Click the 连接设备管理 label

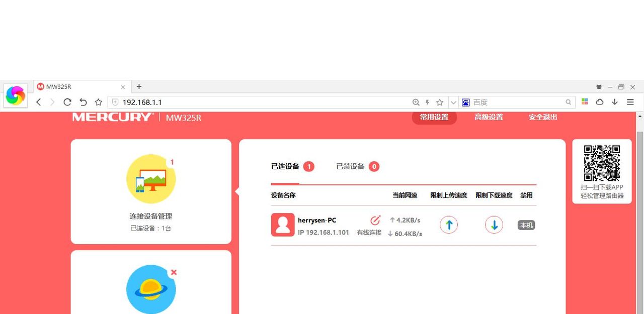(151, 217)
